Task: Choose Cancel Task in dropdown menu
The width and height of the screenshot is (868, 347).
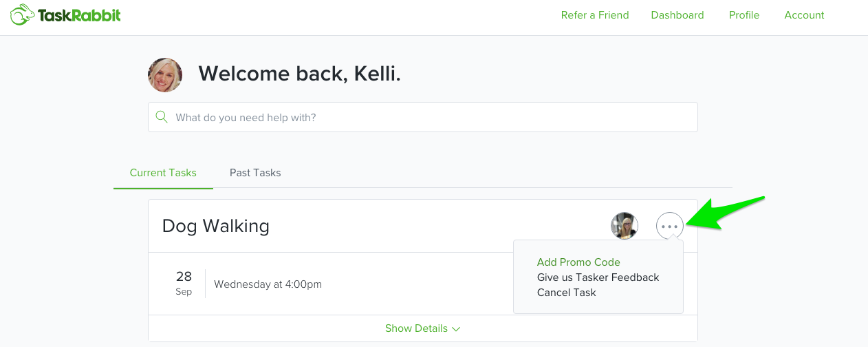Action: coord(567,293)
